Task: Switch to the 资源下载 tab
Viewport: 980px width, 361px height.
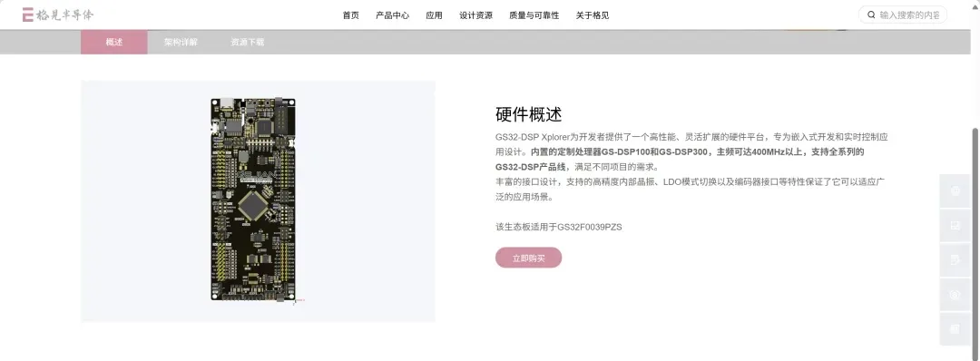Action: point(247,43)
